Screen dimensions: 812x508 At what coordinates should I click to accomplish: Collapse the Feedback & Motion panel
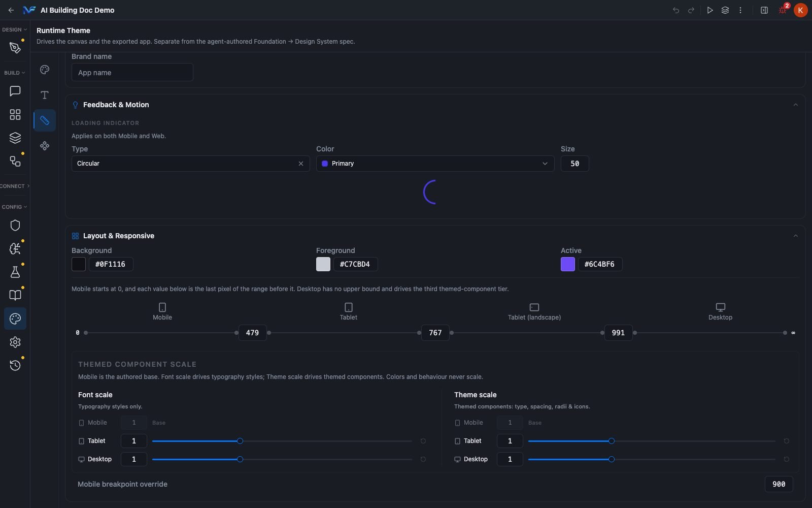tap(795, 105)
